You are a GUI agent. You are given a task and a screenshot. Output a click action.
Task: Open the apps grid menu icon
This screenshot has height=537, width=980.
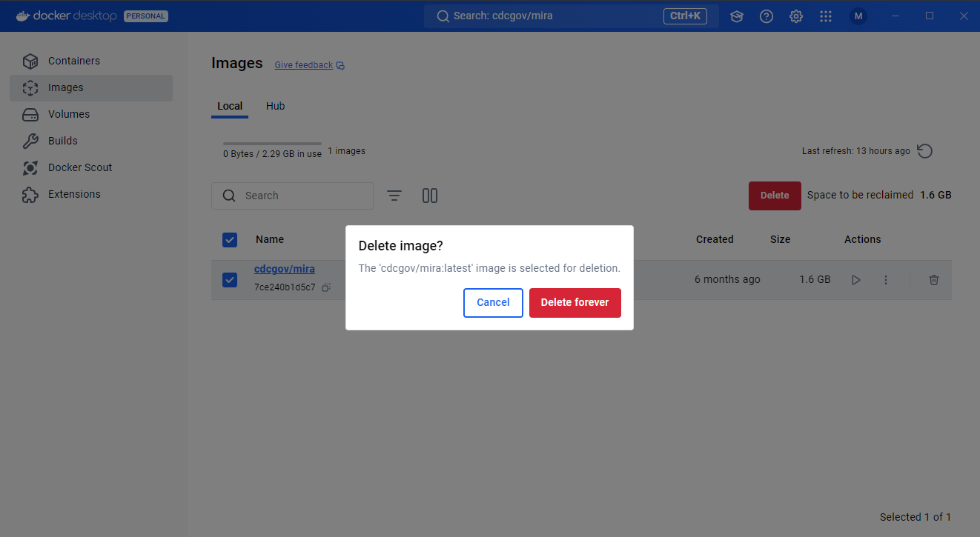(826, 16)
